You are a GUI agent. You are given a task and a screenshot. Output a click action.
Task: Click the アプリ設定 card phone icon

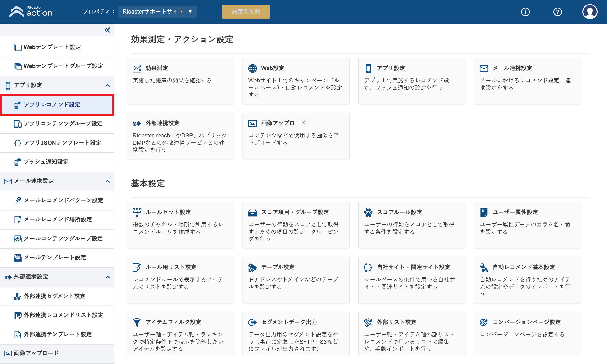368,68
